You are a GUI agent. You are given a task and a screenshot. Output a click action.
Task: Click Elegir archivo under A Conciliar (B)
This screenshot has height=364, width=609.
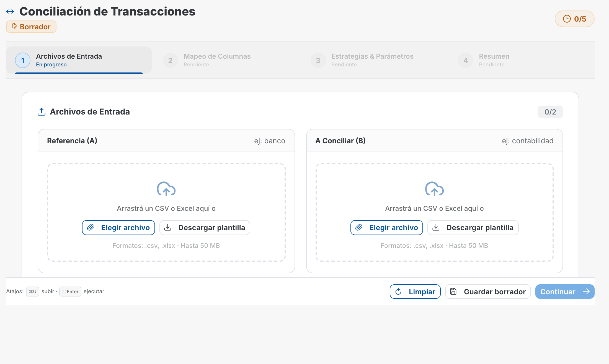pyautogui.click(x=386, y=227)
